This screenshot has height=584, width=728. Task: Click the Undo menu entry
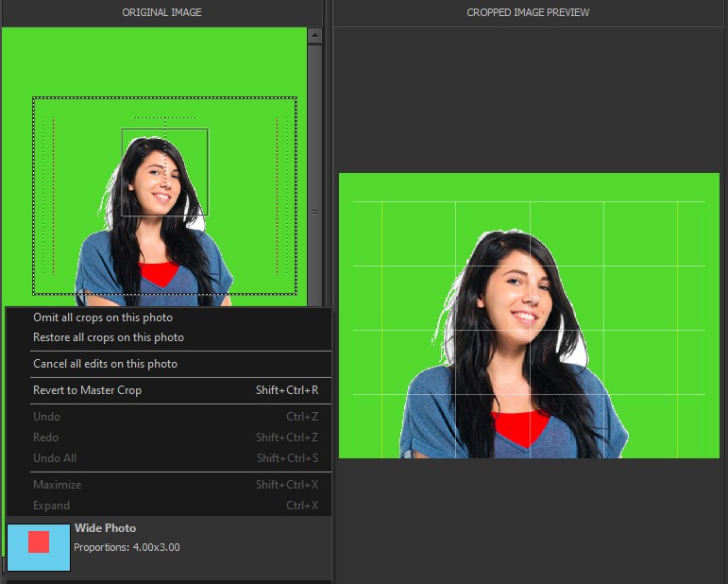click(x=46, y=417)
